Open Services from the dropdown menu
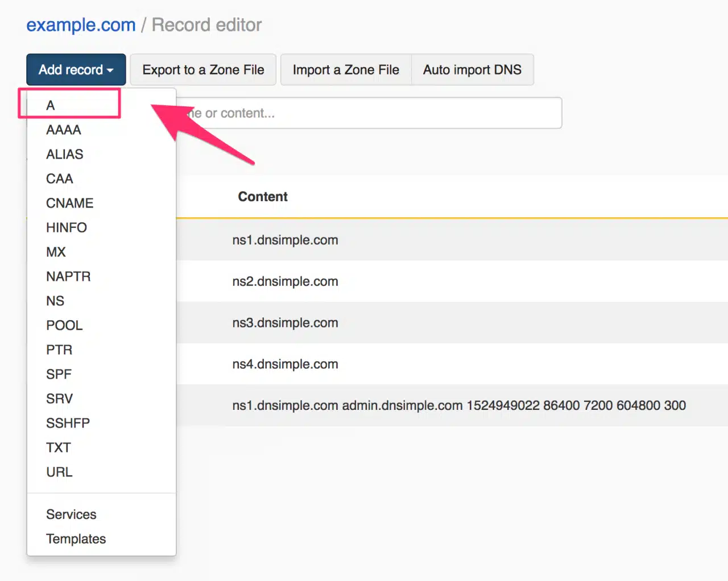Viewport: 728px width, 581px height. point(101,514)
